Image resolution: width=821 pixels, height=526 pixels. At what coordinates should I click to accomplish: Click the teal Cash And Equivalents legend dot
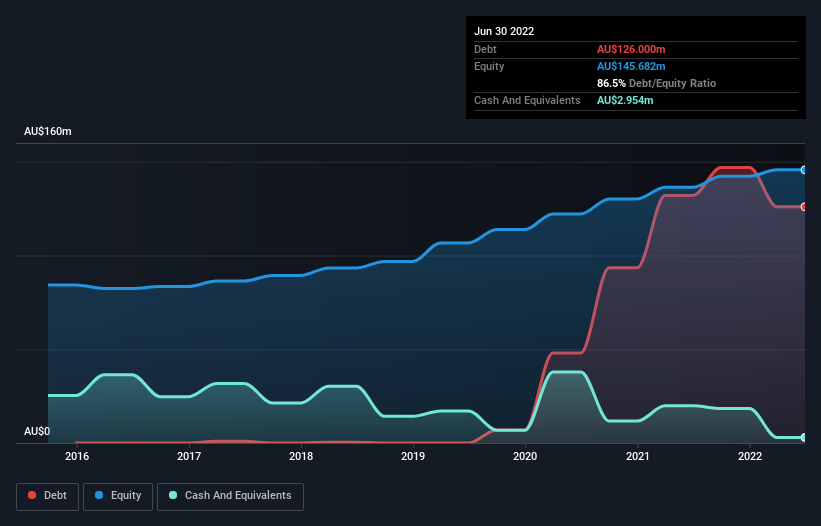(173, 495)
